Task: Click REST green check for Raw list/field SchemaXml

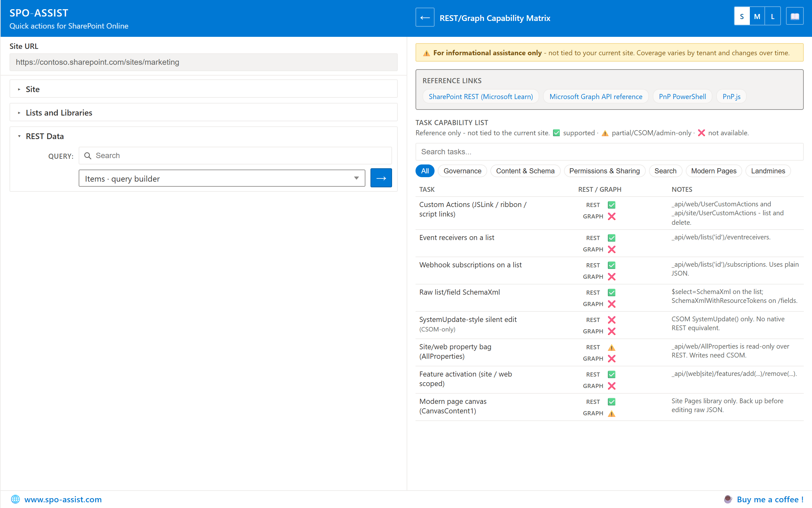Action: [611, 292]
